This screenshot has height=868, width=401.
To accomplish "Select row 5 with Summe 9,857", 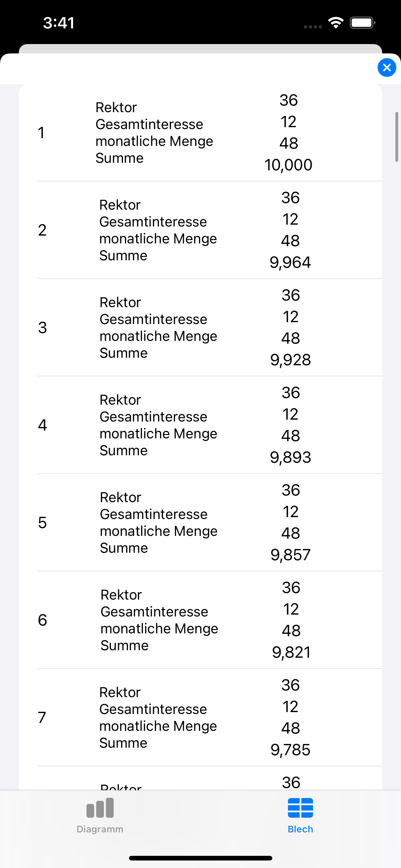I will coord(210,522).
